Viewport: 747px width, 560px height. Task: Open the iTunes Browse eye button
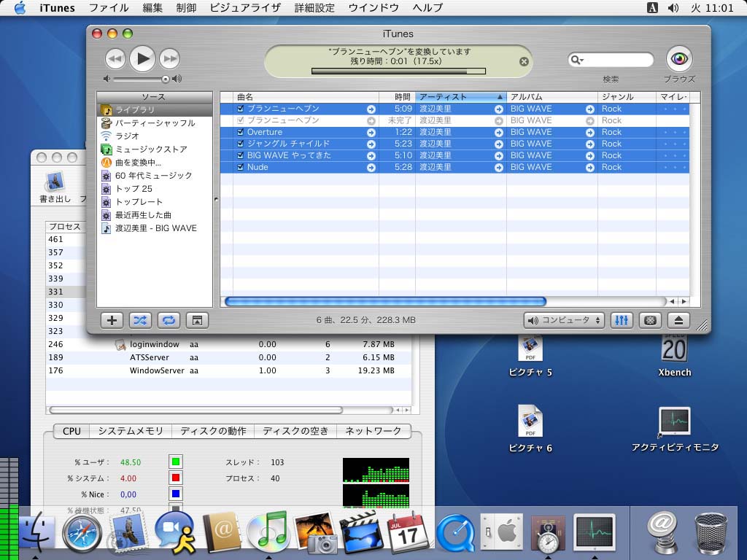click(679, 58)
